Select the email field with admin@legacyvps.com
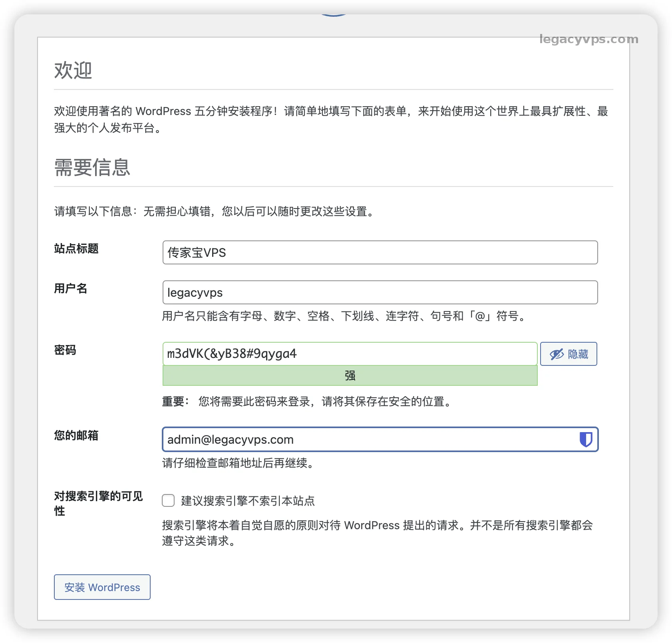Screen dimensions: 672x643 tap(368, 439)
